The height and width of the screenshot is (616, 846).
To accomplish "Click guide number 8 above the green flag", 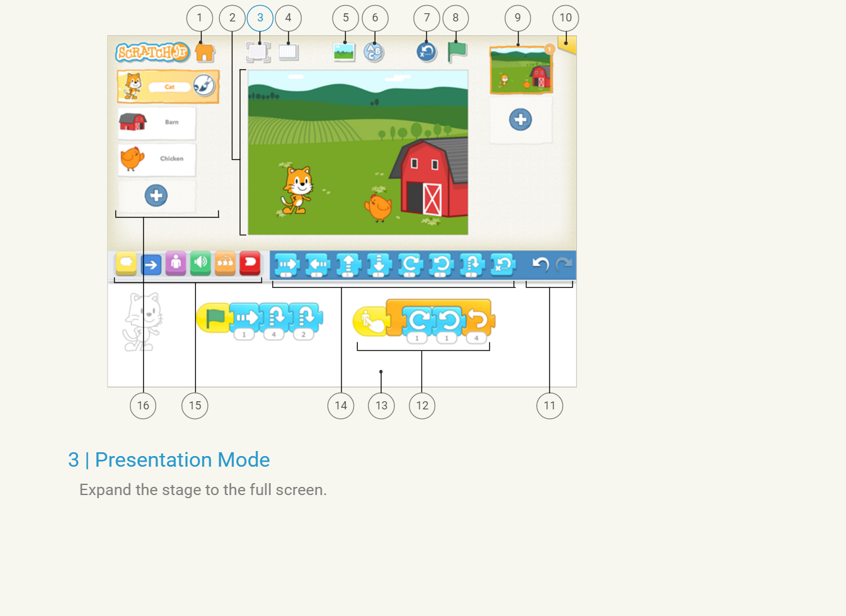I will point(456,18).
